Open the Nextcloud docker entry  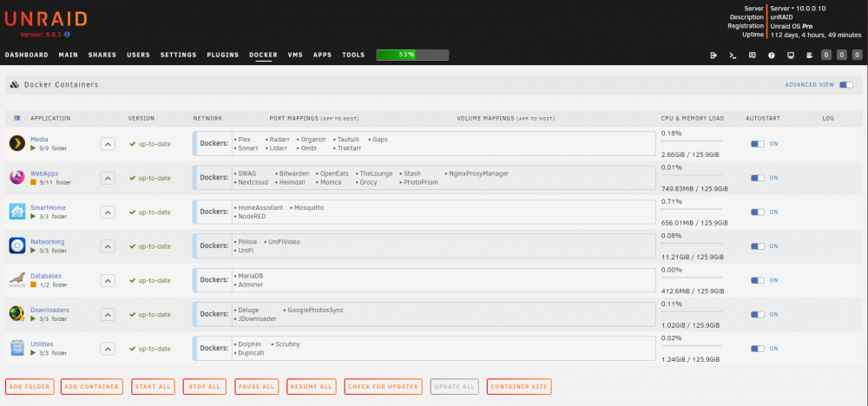tap(252, 182)
